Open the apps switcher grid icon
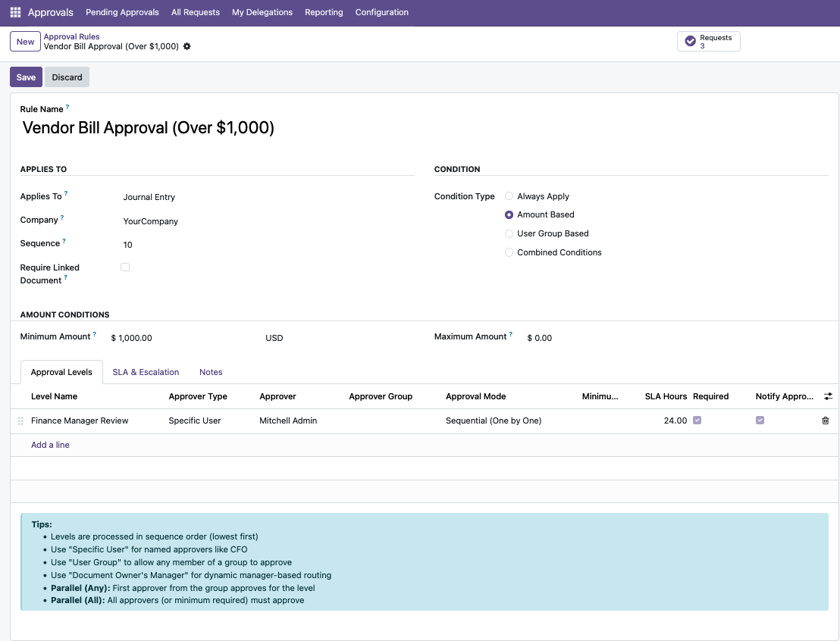This screenshot has height=641, width=840. (x=15, y=12)
